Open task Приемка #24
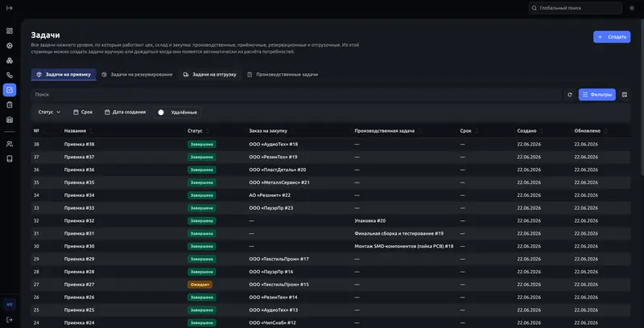 tap(79, 322)
